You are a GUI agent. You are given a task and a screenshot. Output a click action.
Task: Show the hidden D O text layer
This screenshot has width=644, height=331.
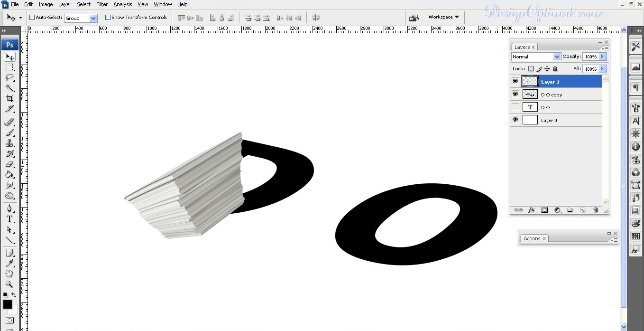[515, 107]
